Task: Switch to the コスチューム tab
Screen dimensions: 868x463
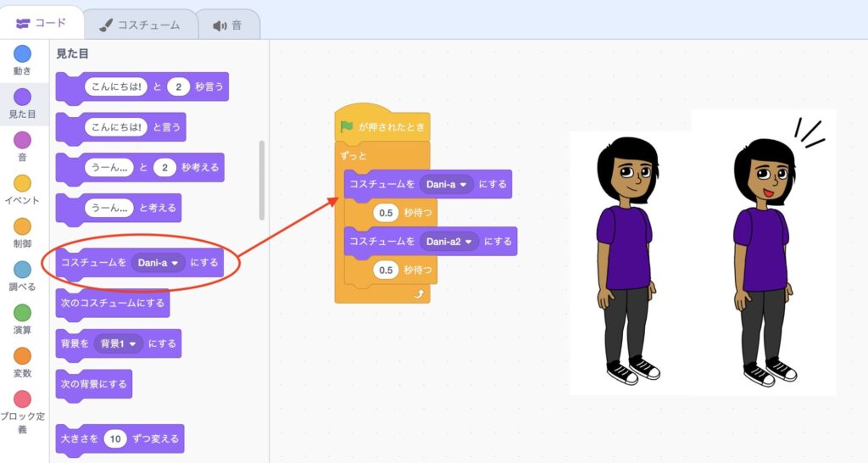Action: (x=140, y=25)
